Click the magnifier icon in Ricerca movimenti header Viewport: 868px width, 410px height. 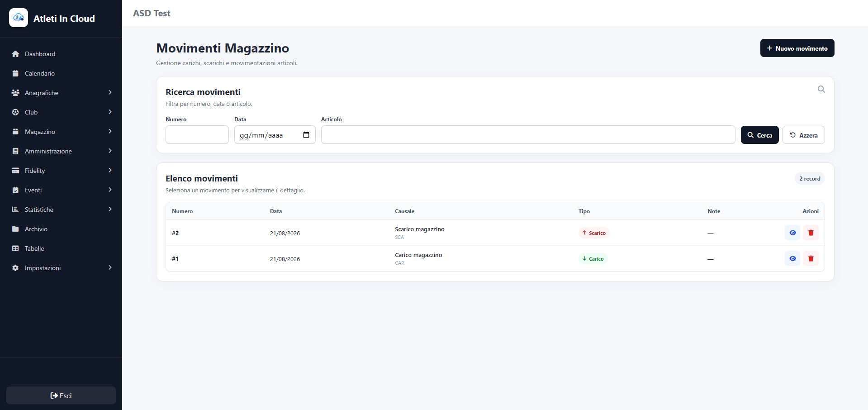pyautogui.click(x=821, y=90)
